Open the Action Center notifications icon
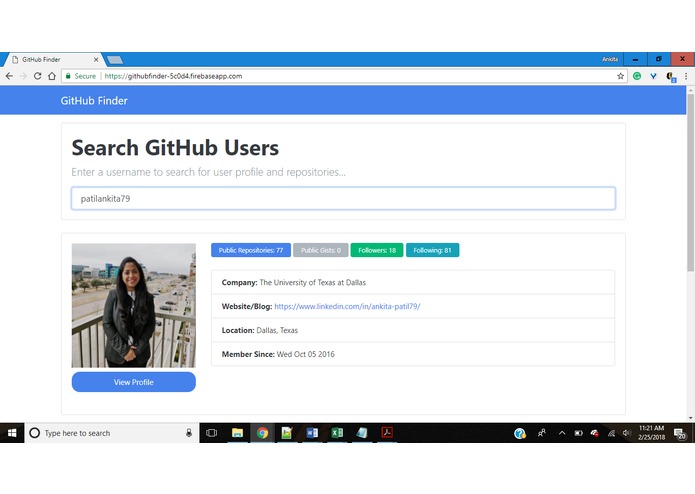 pos(679,434)
